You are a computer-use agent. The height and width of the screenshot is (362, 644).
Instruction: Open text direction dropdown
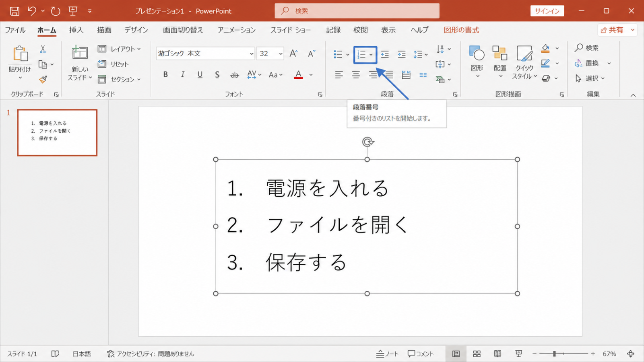(x=443, y=49)
